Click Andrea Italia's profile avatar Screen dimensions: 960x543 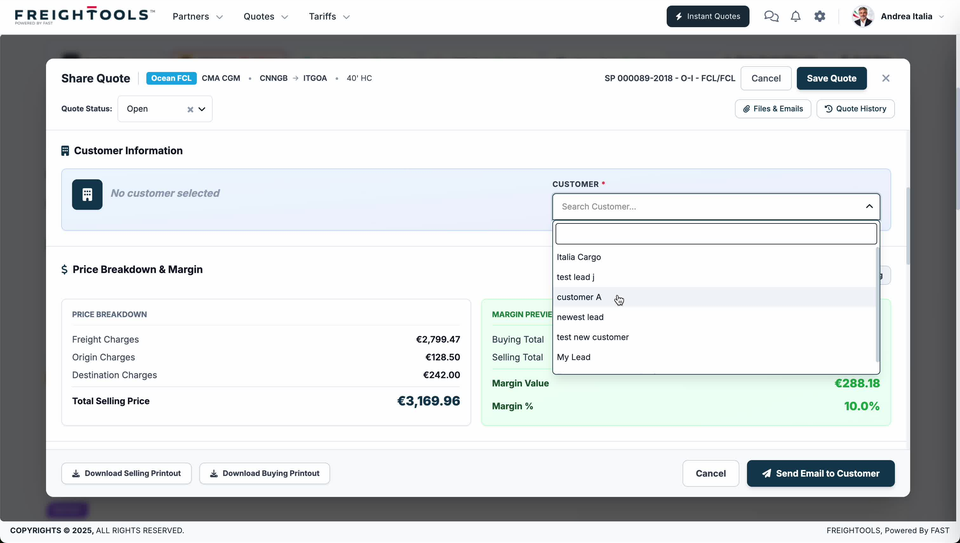coord(863,17)
